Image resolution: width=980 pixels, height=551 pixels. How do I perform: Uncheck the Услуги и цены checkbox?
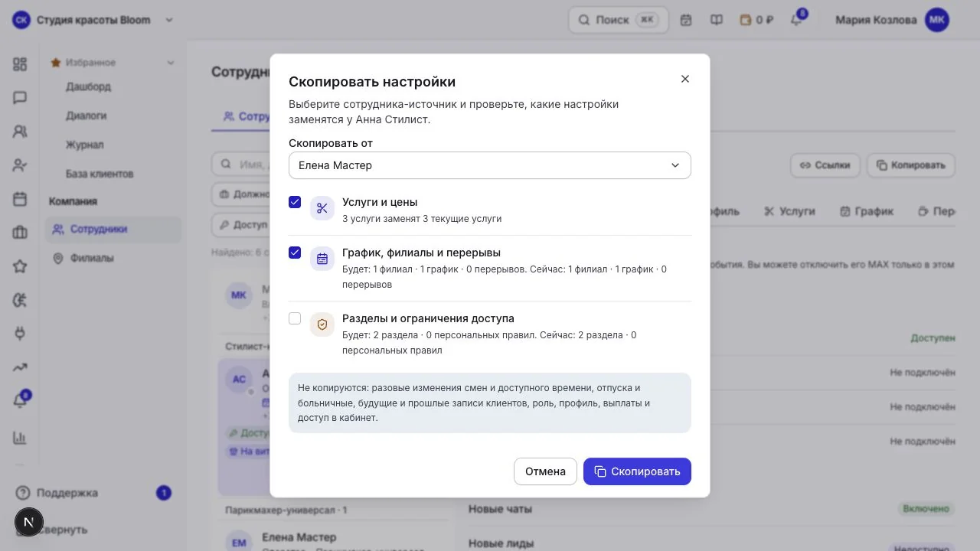pos(295,202)
